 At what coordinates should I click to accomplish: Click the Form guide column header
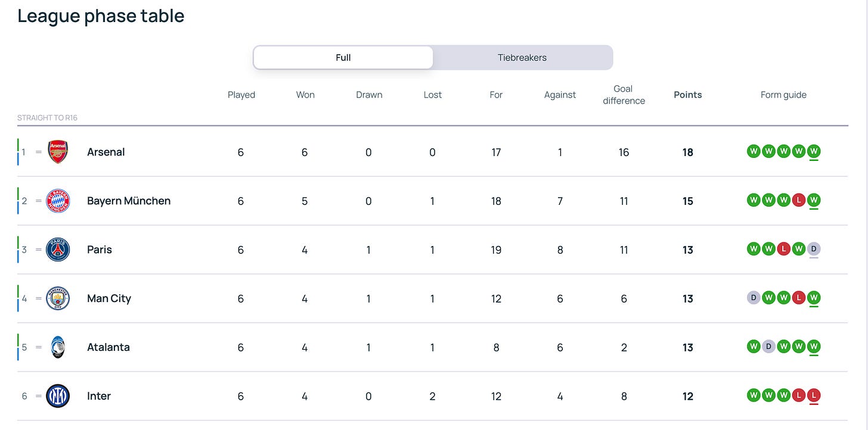783,95
